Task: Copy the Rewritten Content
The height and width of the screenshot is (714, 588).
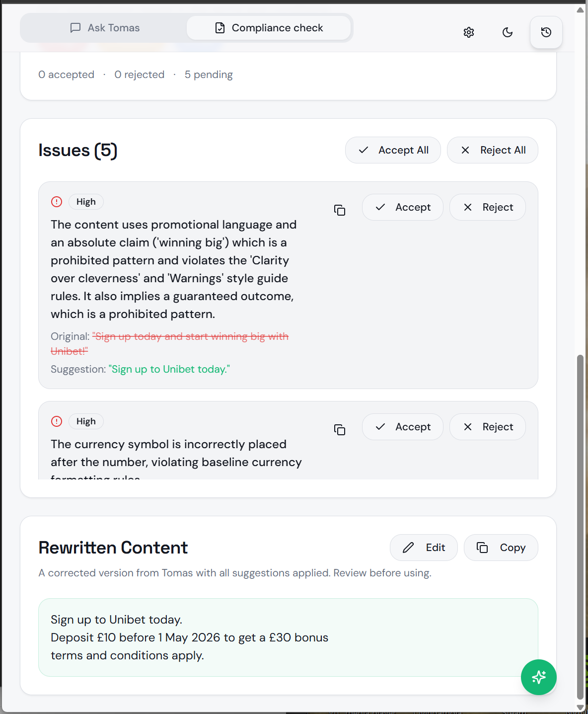Action: (501, 548)
